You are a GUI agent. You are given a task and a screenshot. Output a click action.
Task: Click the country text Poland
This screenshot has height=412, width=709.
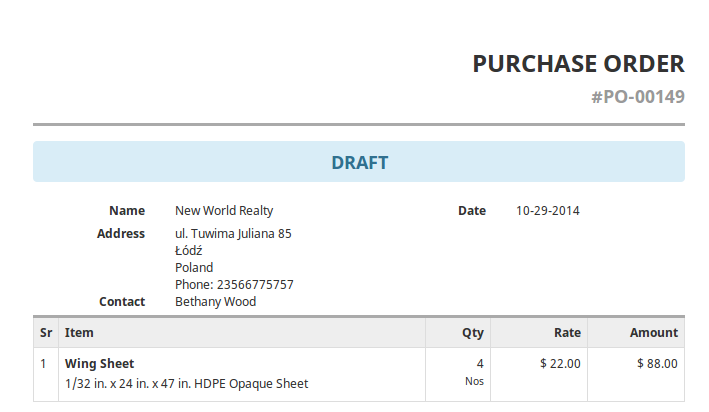(194, 268)
